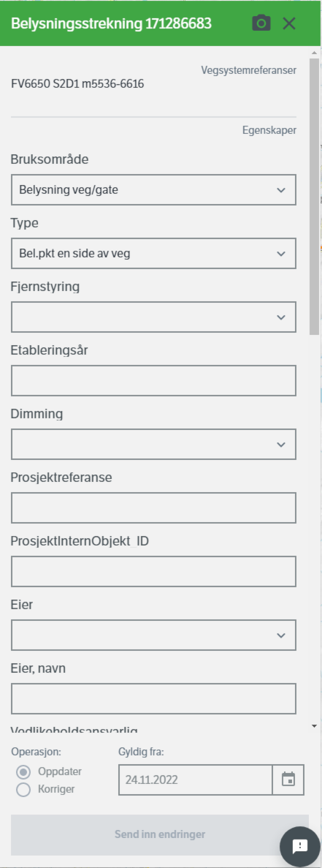
Task: Expand the Eier dropdown
Action: coord(153,635)
